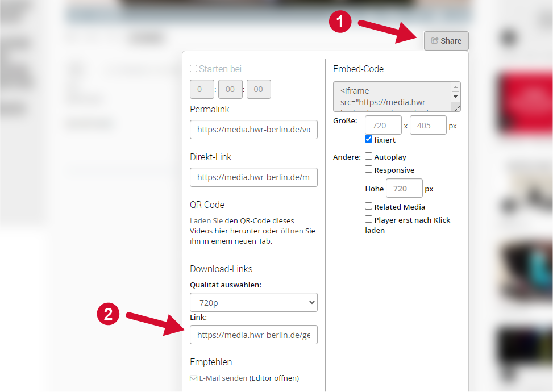Click the E-Mail senden envelope icon
553x392 pixels.
coord(193,378)
